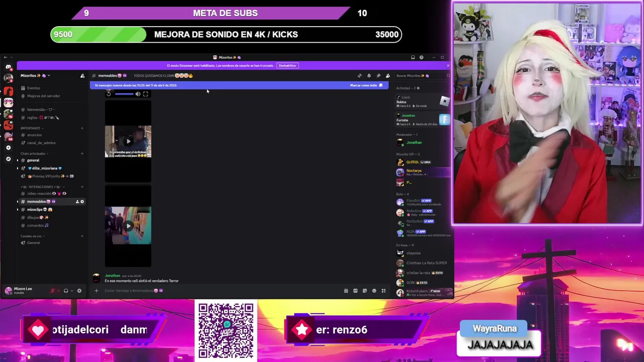Open the comandos channel
Image resolution: width=644 pixels, height=362 pixels.
[x=52, y=225]
